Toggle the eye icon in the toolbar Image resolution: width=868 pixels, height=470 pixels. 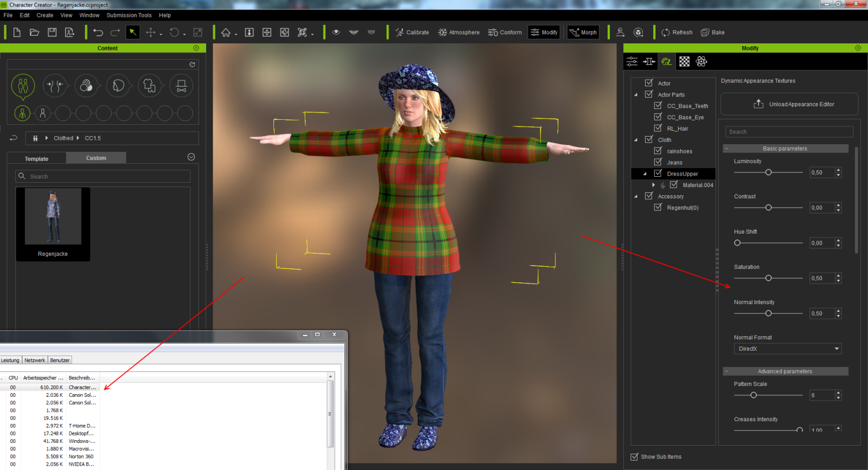click(336, 33)
